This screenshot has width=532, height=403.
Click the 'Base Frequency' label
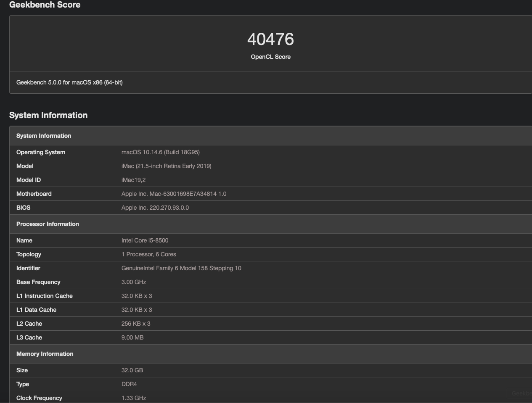[x=38, y=282]
